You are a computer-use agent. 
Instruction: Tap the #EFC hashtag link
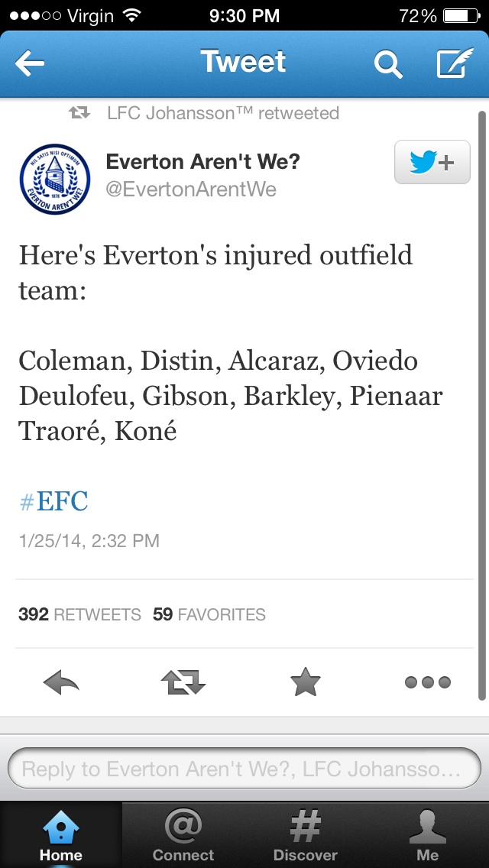[x=53, y=501]
